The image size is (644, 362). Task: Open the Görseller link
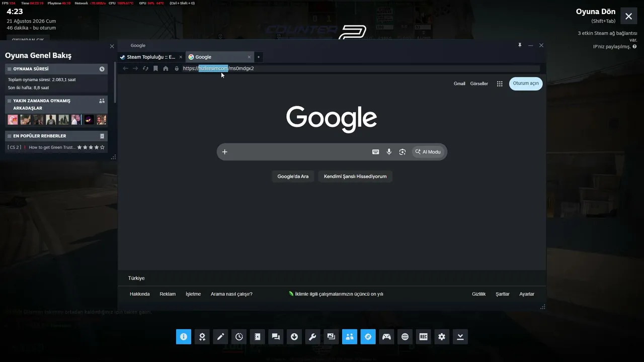479,84
